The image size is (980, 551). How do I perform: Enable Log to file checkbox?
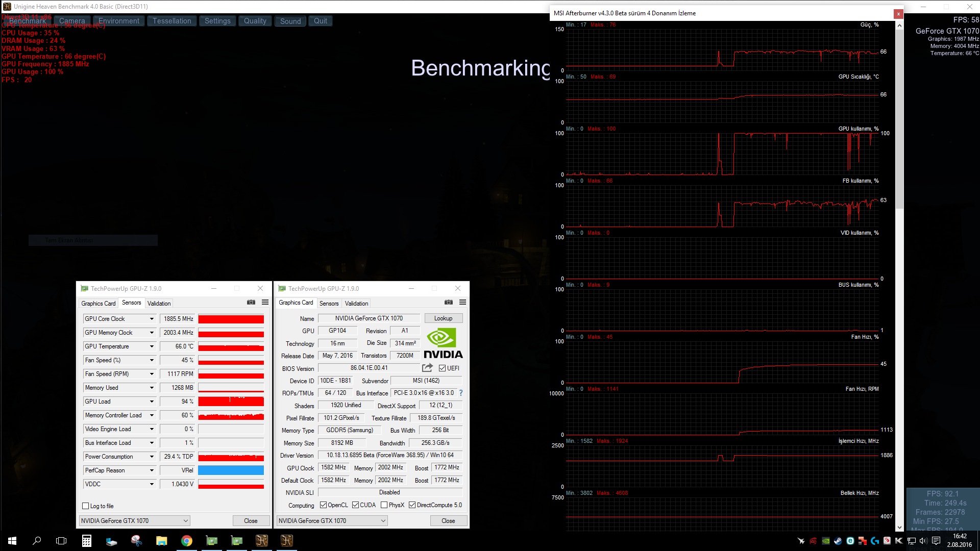click(86, 506)
